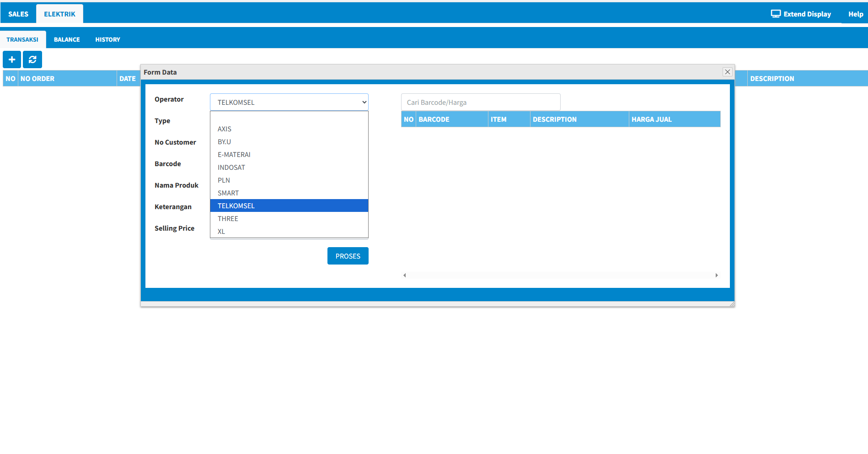This screenshot has height=454, width=868.
Task: Click the Keterangan field label
Action: (173, 207)
